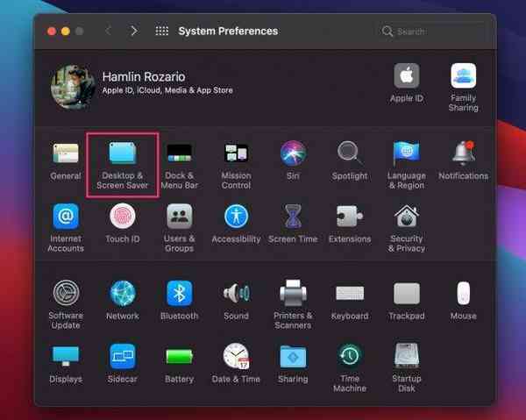Viewport: 526px width, 420px height.
Task: Click the forward navigation arrow
Action: [x=133, y=31]
